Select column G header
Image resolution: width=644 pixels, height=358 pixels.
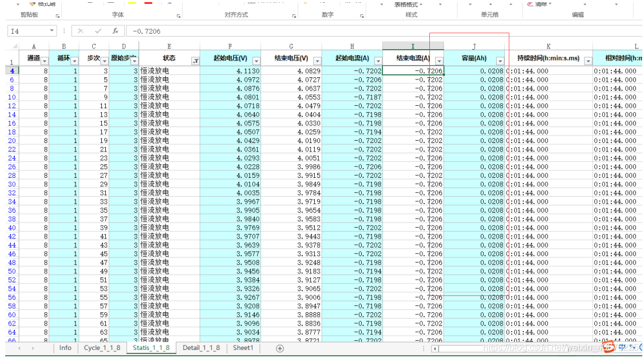291,46
